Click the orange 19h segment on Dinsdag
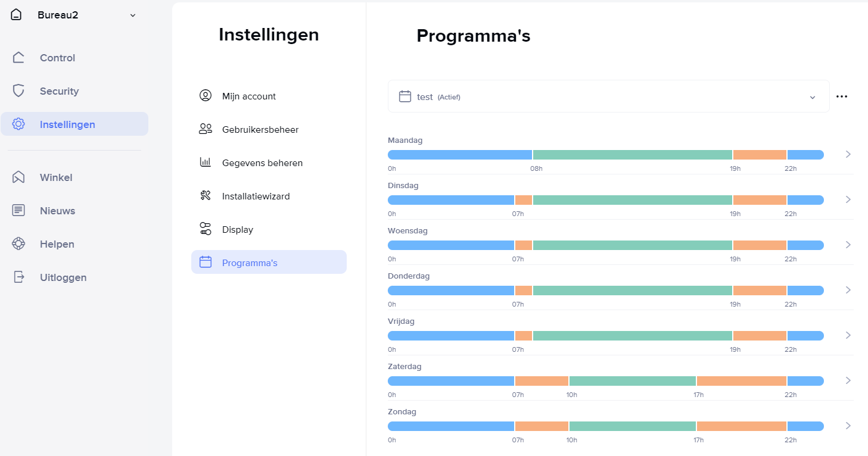The width and height of the screenshot is (868, 456). (x=760, y=200)
